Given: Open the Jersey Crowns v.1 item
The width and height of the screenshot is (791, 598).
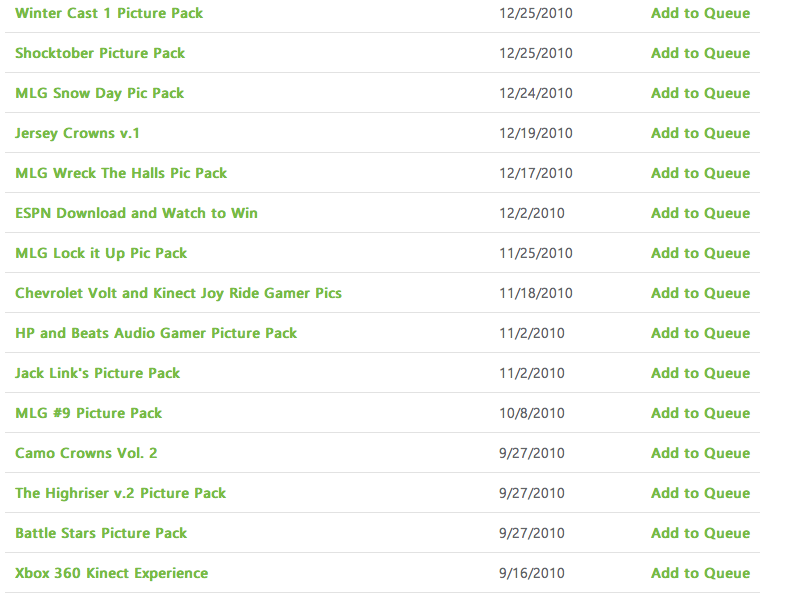Looking at the screenshot, I should [77, 133].
